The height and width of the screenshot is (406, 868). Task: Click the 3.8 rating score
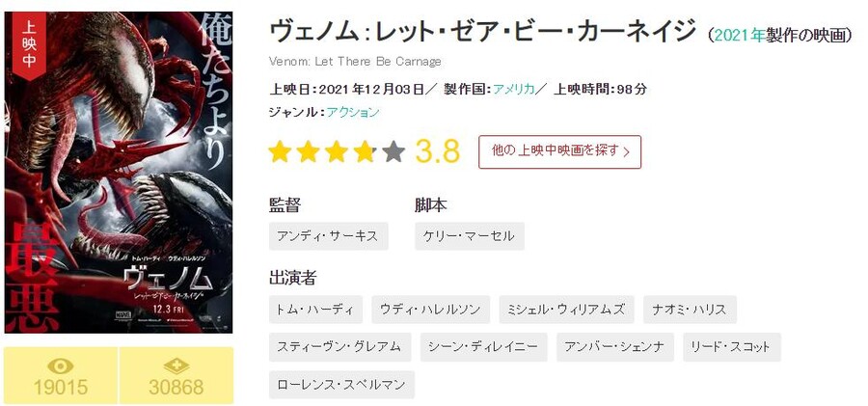(437, 151)
